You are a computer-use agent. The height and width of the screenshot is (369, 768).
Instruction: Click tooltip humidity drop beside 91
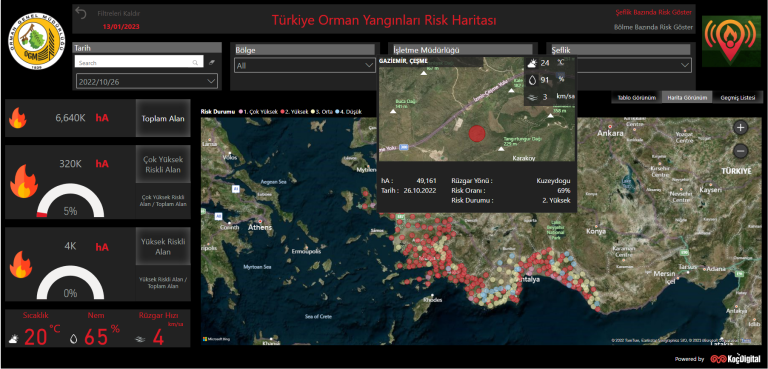click(532, 79)
